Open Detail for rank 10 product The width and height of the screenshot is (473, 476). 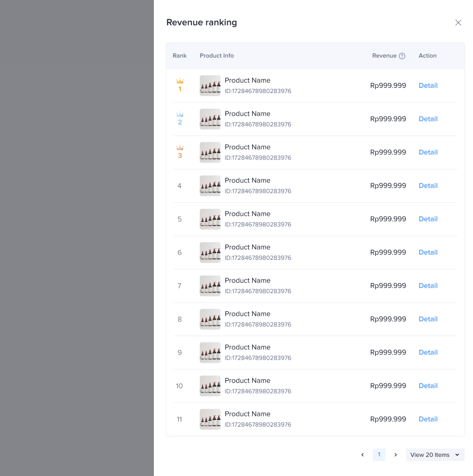[x=428, y=386]
